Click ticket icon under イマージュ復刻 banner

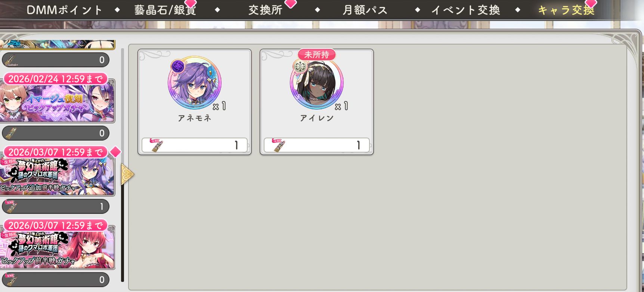(11, 133)
